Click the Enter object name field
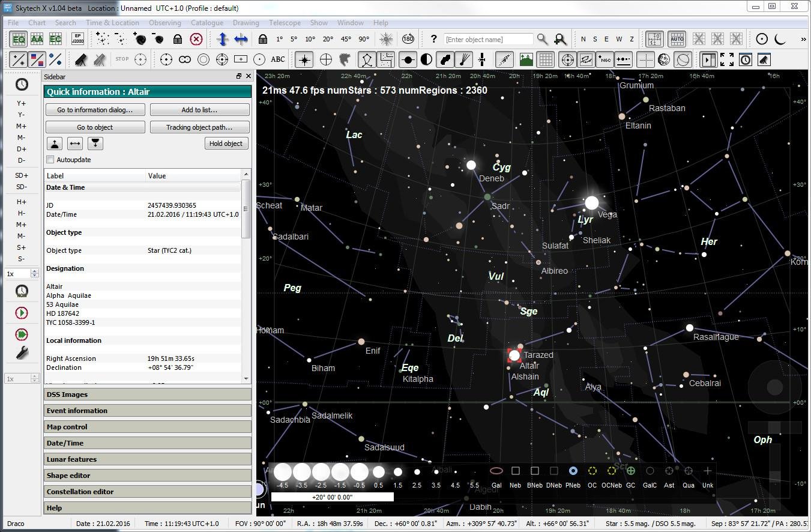The width and height of the screenshot is (811, 532). tap(488, 40)
